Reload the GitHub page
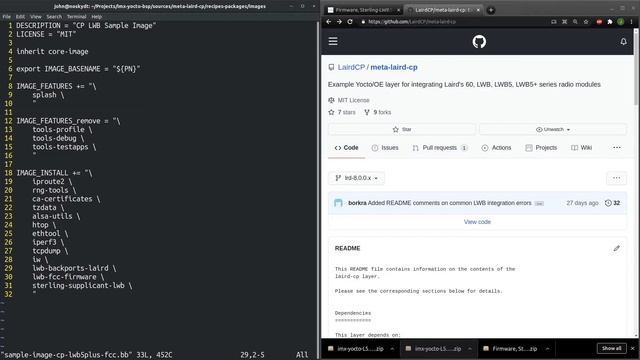The image size is (640, 360). click(x=350, y=22)
